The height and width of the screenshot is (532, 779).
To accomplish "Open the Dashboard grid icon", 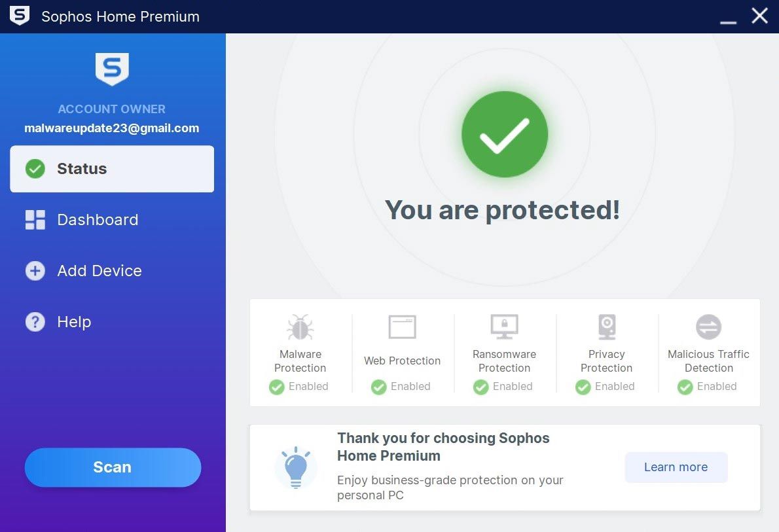I will pos(35,219).
